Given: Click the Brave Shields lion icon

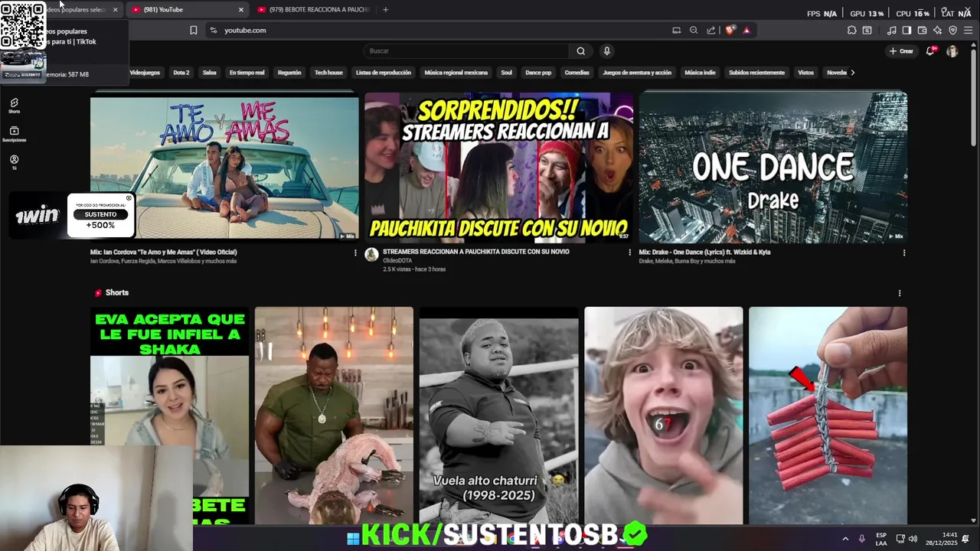Looking at the screenshot, I should 730,31.
